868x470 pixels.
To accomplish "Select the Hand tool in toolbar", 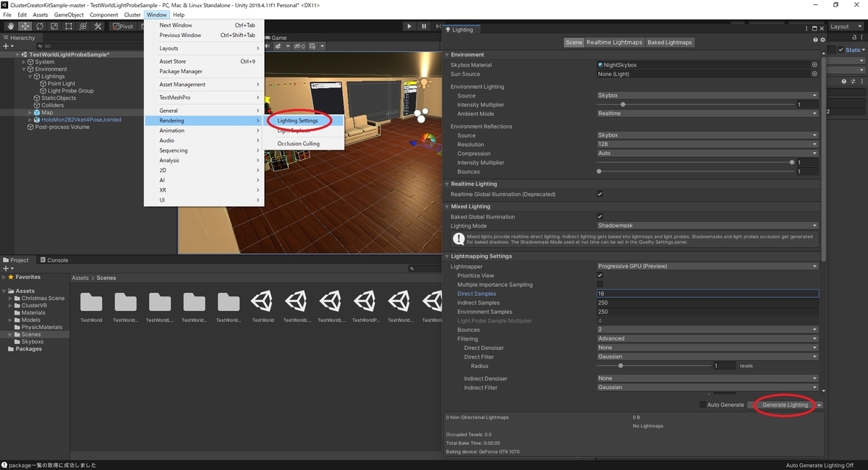I will [10, 26].
